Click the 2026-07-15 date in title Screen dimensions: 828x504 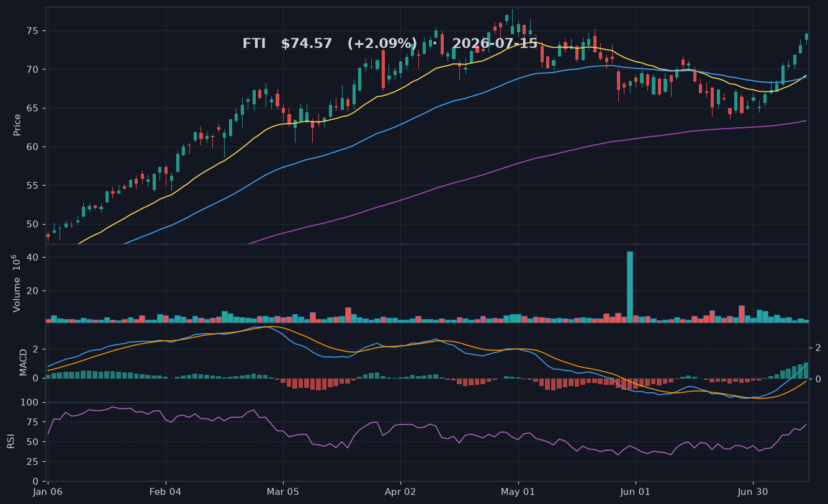495,44
